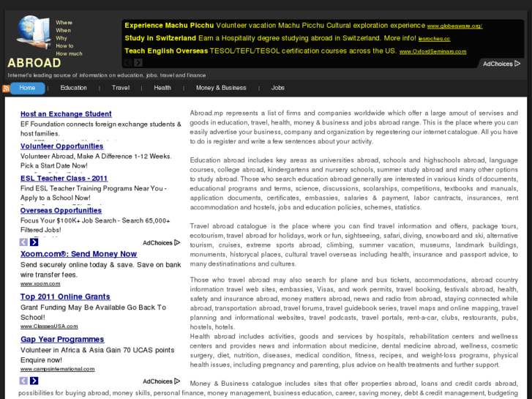Screen dimensions: 532x399
Task: Visit www.campsinternational.com link
Action: pyautogui.click(x=58, y=369)
